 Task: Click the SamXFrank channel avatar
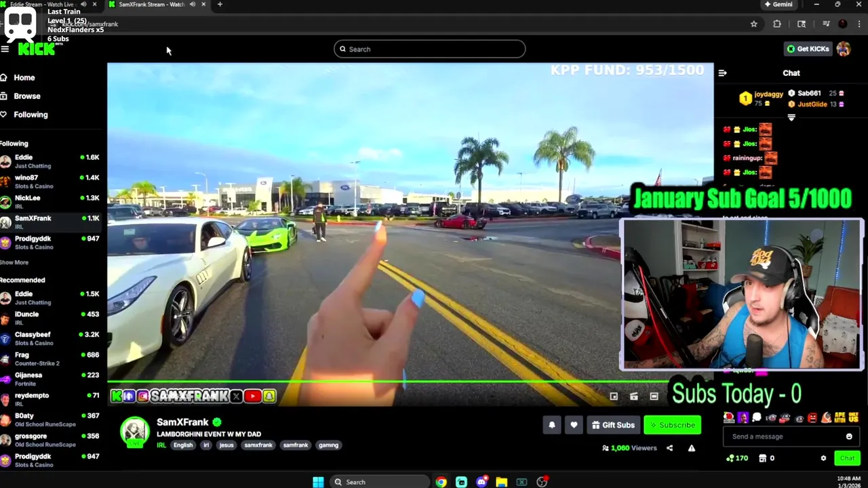[x=135, y=431]
